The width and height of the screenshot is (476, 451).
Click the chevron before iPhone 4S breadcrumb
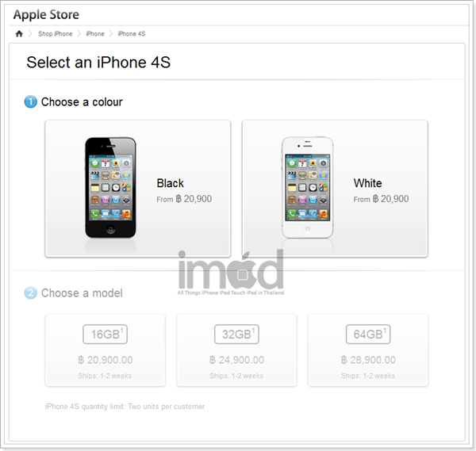tap(111, 33)
